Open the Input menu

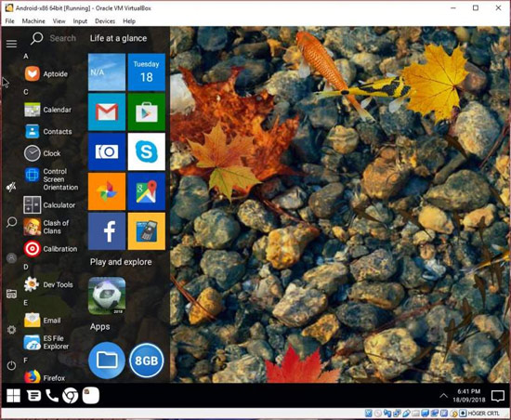click(80, 21)
